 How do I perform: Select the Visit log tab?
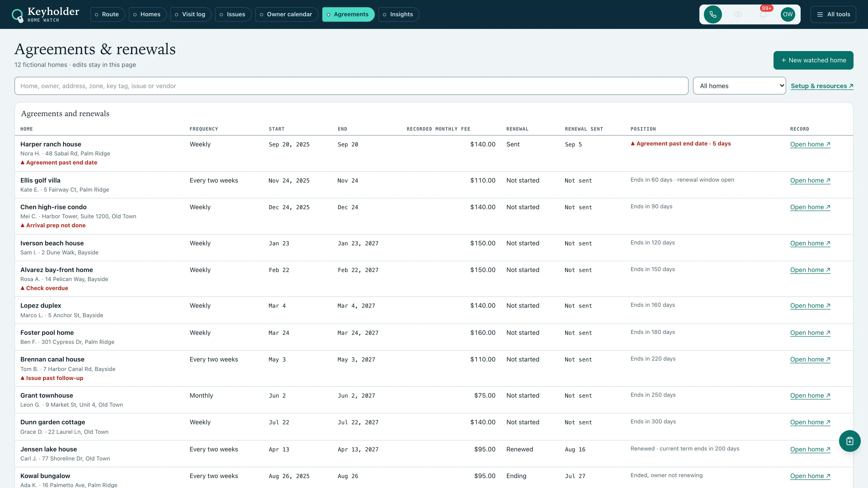[x=191, y=14]
